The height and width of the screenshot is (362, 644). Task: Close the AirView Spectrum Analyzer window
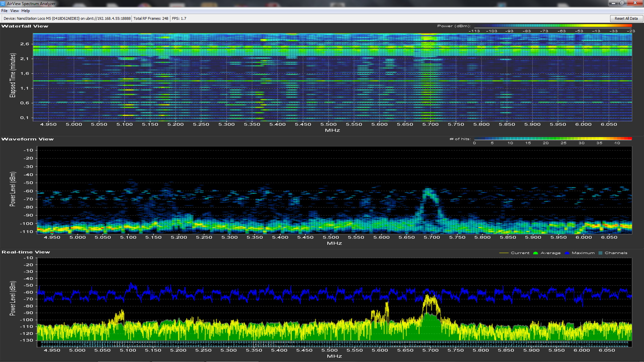(x=635, y=3)
